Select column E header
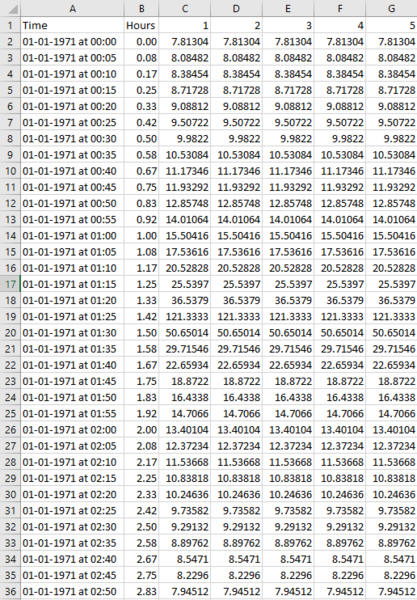417x600 pixels. point(288,8)
